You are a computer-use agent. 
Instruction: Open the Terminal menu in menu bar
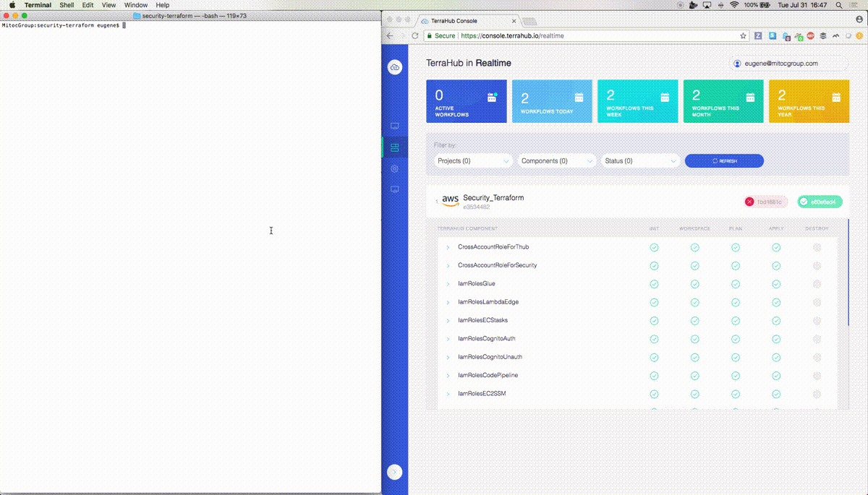pos(38,5)
